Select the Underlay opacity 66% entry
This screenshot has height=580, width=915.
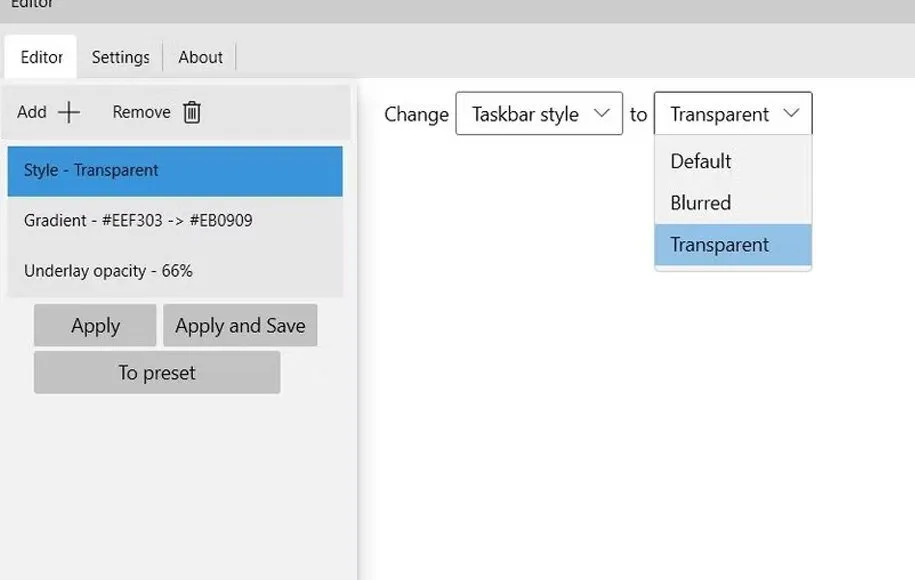pyautogui.click(x=175, y=271)
